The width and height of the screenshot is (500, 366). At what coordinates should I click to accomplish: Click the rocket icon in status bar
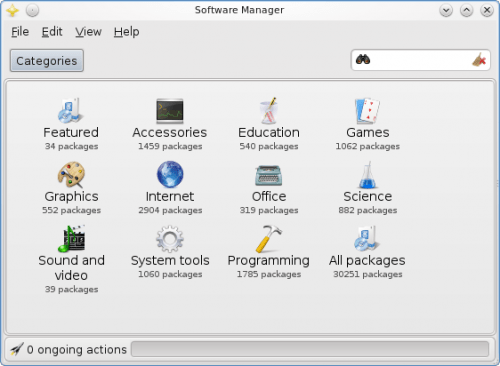click(x=17, y=349)
